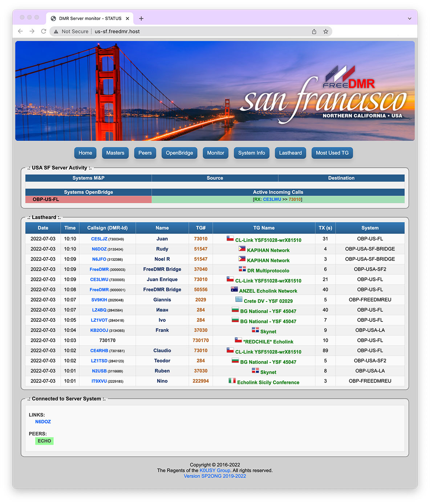Close the DMR Server monitor tab
430x504 pixels.
click(127, 19)
